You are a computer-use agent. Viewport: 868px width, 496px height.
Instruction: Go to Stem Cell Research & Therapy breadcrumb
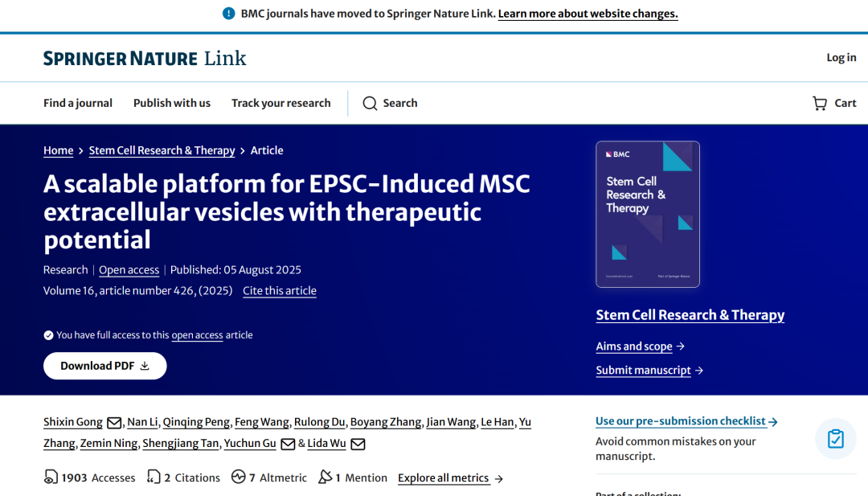coord(162,150)
